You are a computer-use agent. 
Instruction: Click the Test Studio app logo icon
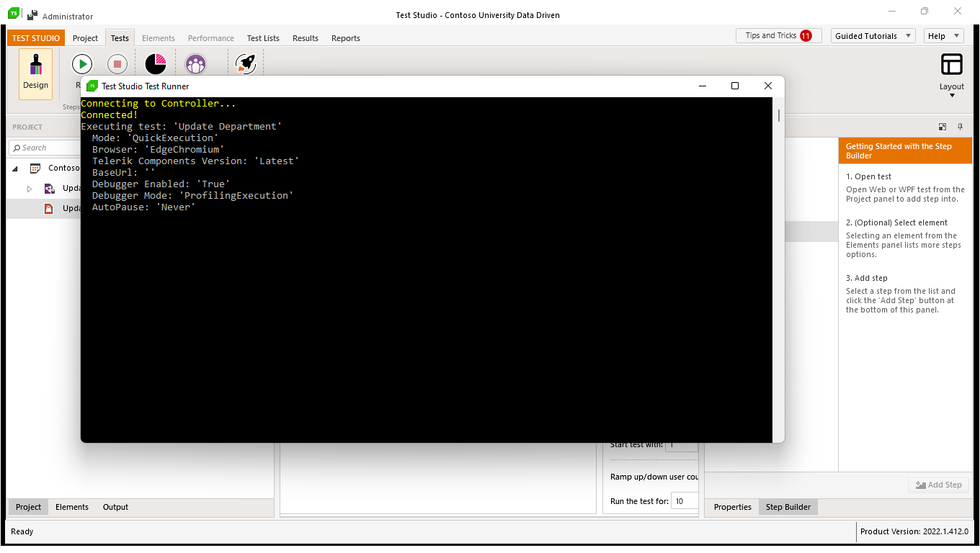point(13,14)
